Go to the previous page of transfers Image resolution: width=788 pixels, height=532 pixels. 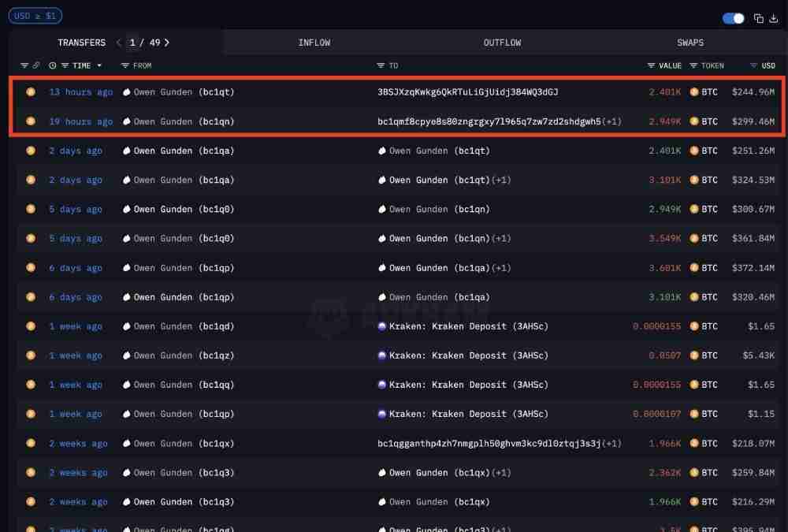[x=119, y=43]
